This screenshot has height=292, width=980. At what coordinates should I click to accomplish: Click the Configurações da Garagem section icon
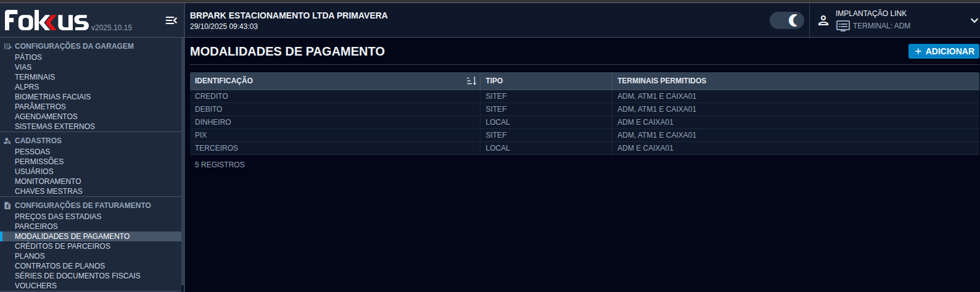tap(7, 46)
